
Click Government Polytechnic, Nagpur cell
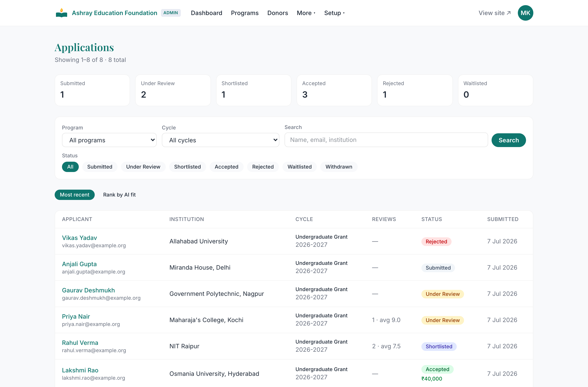click(217, 294)
